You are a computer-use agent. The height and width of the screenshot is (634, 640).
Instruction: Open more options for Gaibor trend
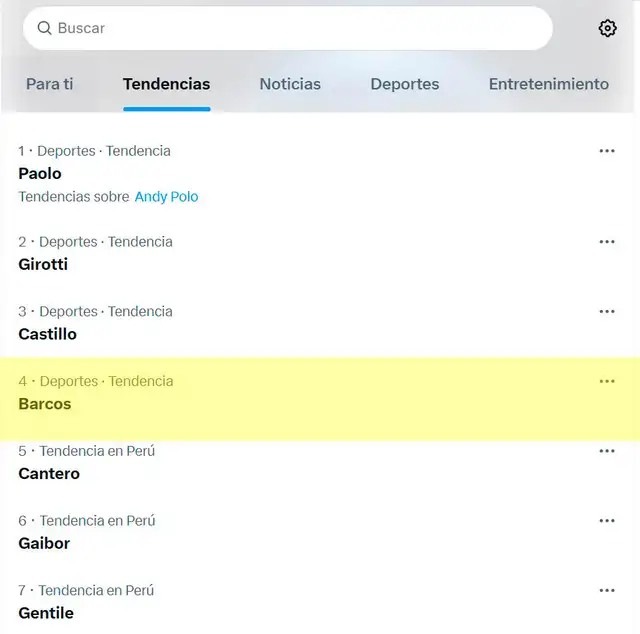607,521
